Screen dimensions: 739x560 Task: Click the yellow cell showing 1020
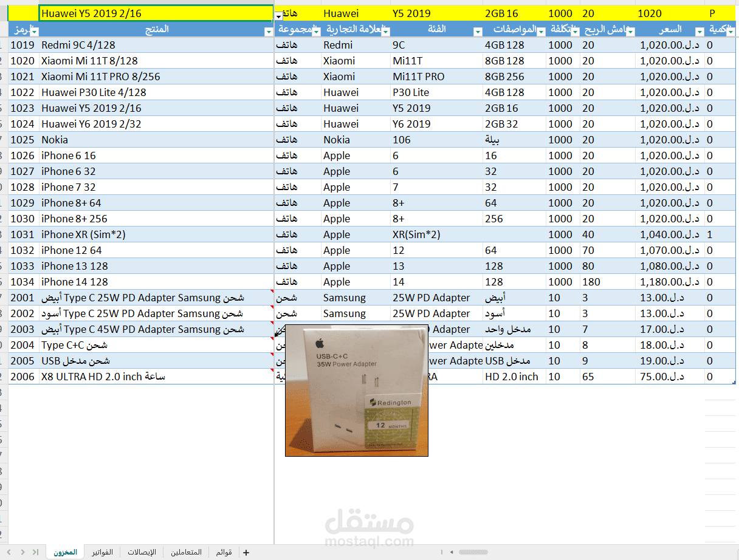pos(670,13)
